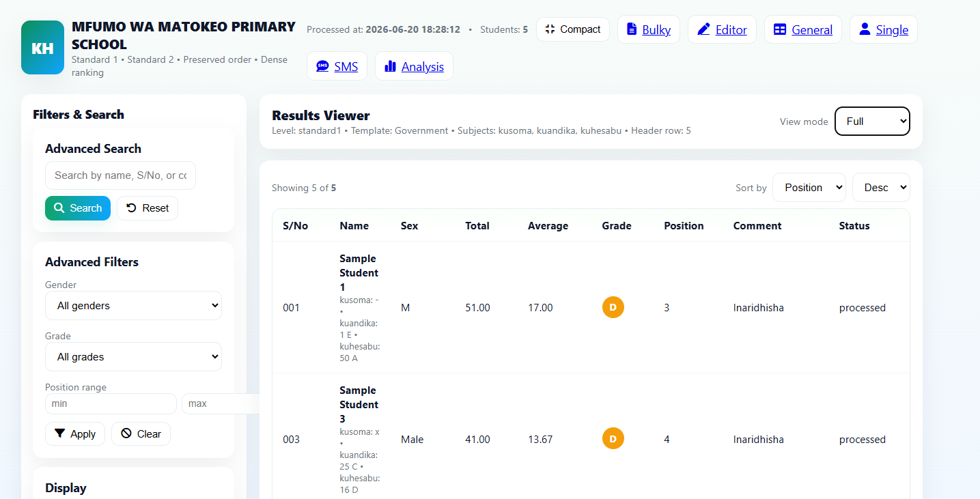
Task: Click the Position range min field
Action: pyautogui.click(x=111, y=403)
